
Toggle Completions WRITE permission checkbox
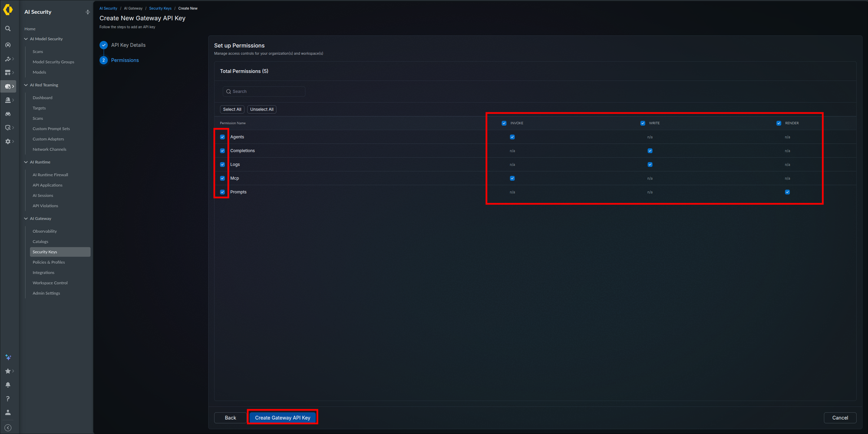(x=650, y=151)
